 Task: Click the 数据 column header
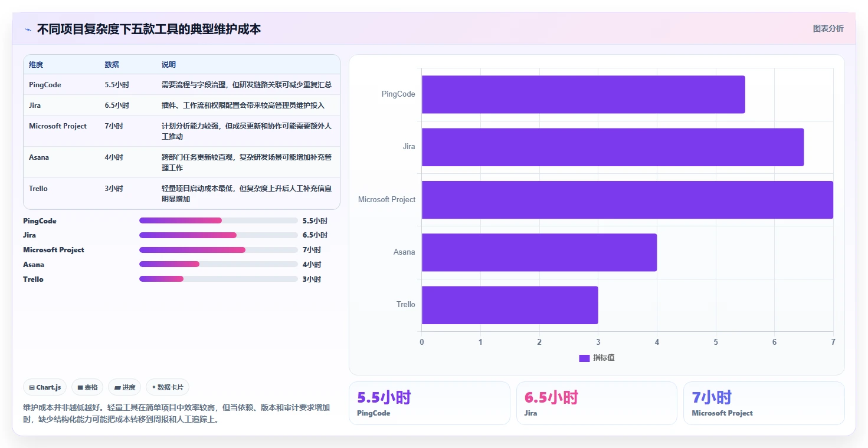112,65
